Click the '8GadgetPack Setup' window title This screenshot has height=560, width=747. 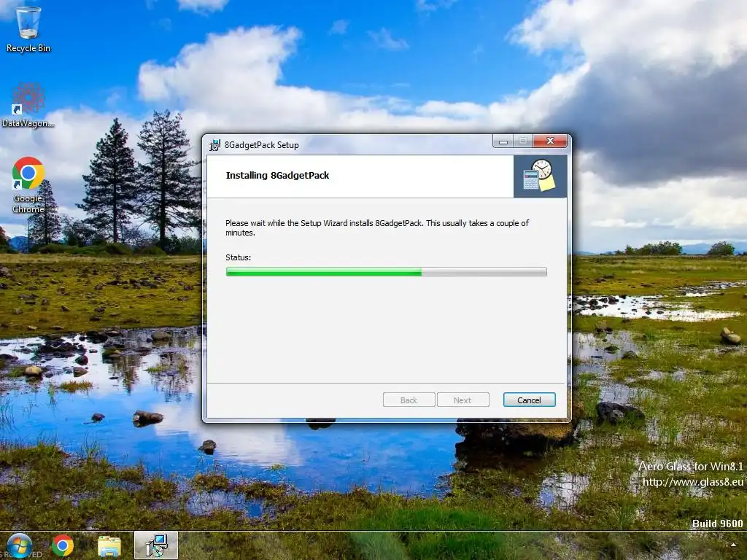click(262, 145)
